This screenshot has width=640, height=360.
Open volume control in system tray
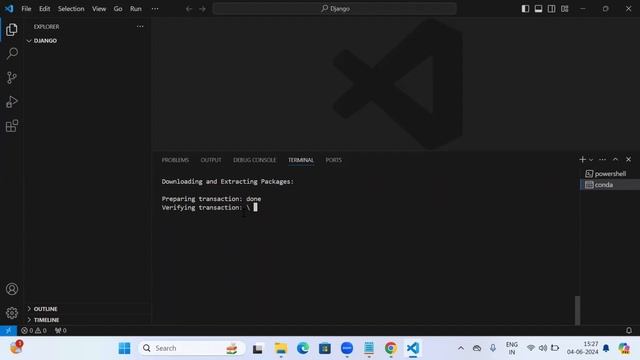coord(543,348)
